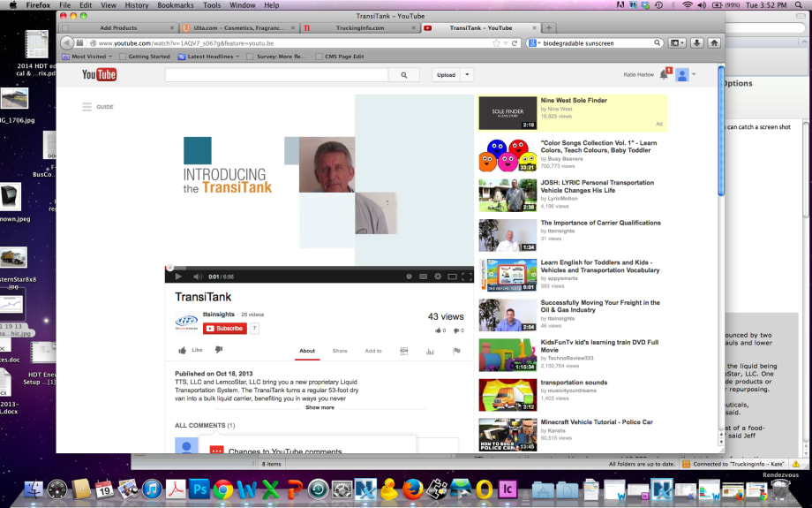Enter fullscreen mode in video player
Screen dimensions: 812x508
466,277
